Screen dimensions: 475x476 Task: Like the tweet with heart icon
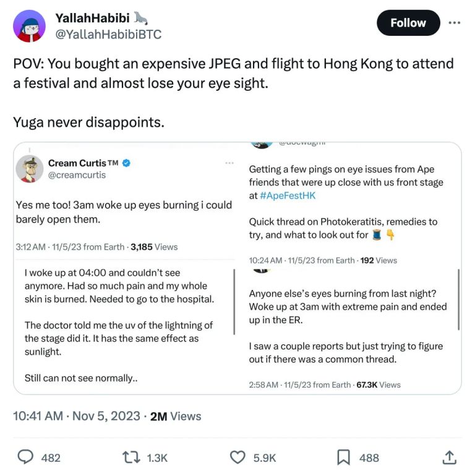[x=237, y=457]
